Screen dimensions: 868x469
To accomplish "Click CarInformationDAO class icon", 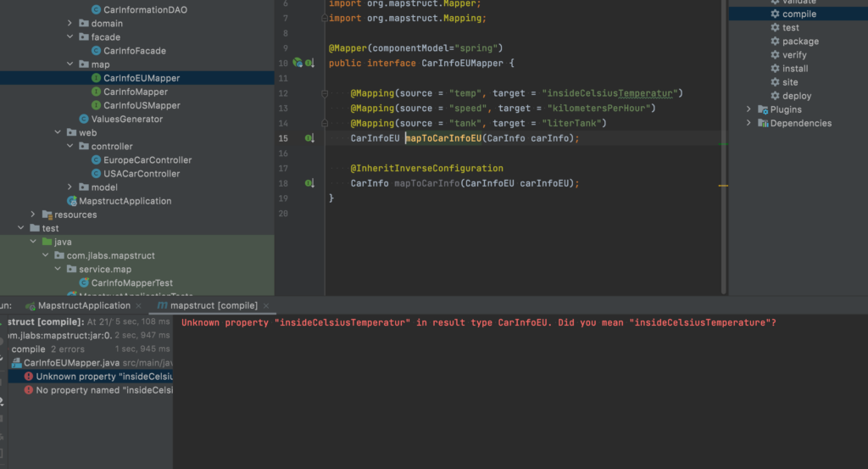I will pos(97,9).
